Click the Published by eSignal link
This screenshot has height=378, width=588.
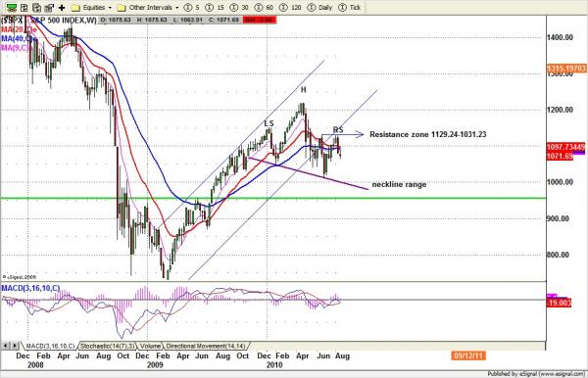tap(536, 374)
